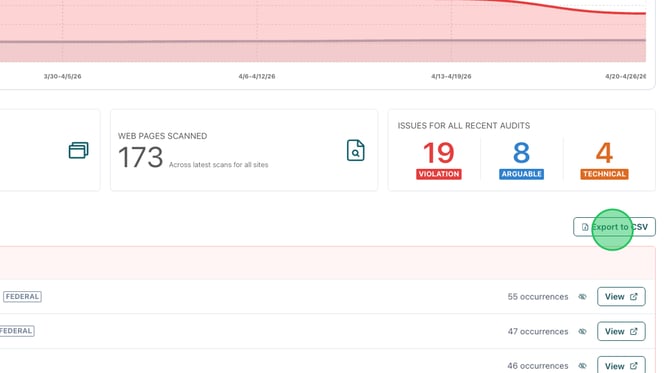Click the blue ARGUABLE badge
The width and height of the screenshot is (670, 373).
point(521,174)
